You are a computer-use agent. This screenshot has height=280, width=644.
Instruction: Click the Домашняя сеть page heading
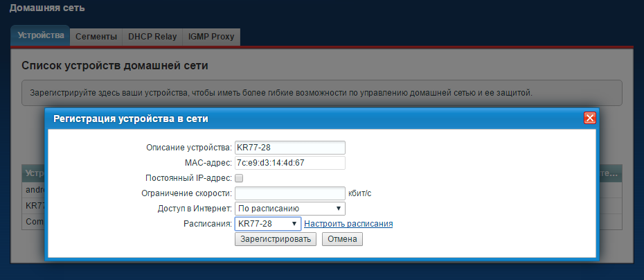47,8
